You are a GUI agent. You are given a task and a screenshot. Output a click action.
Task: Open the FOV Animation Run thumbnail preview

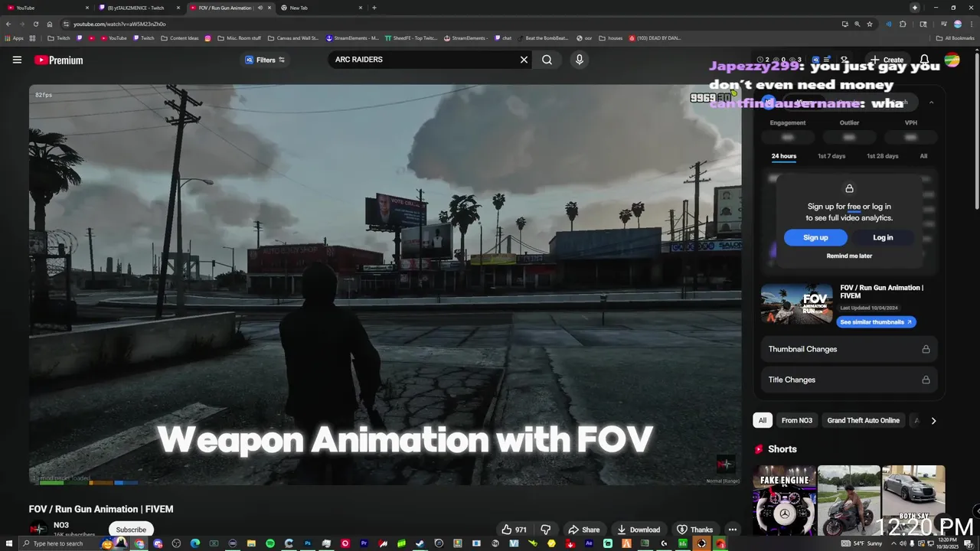[x=796, y=305]
